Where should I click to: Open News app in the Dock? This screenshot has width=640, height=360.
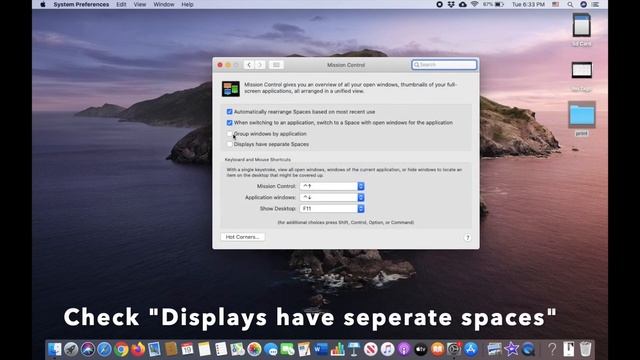371,349
